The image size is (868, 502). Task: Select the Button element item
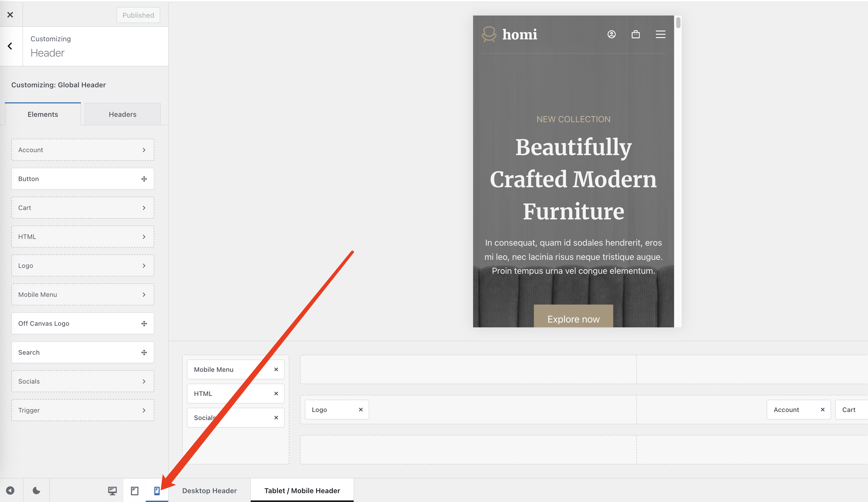click(x=83, y=179)
